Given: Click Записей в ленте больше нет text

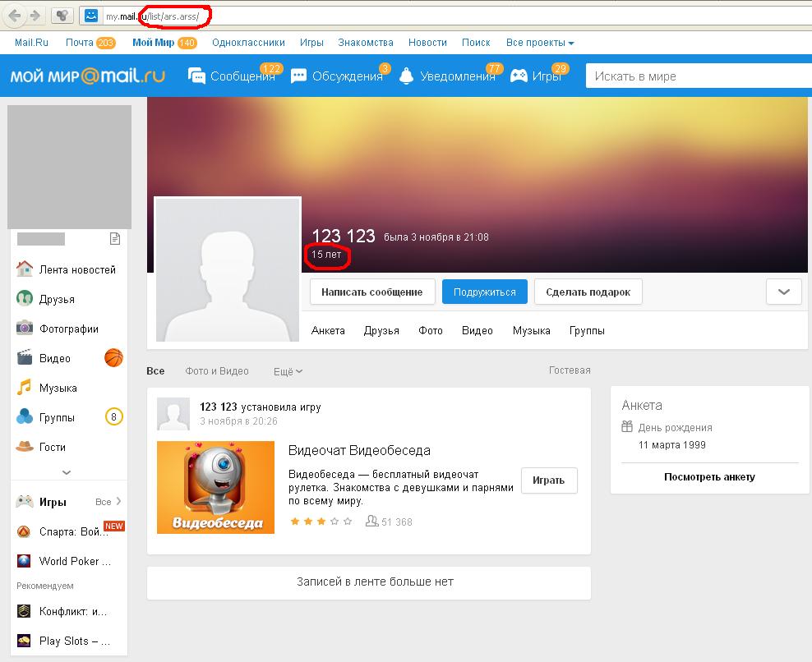Looking at the screenshot, I should pyautogui.click(x=375, y=582).
